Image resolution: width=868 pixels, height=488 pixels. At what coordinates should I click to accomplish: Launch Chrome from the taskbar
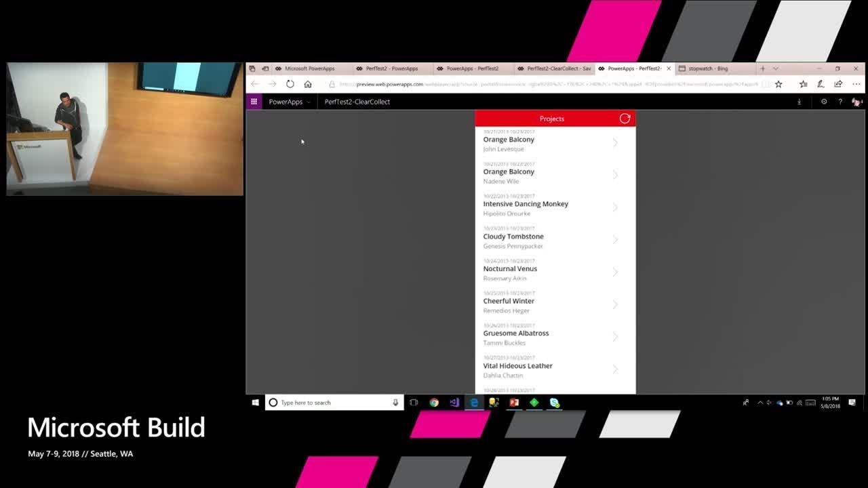434,403
